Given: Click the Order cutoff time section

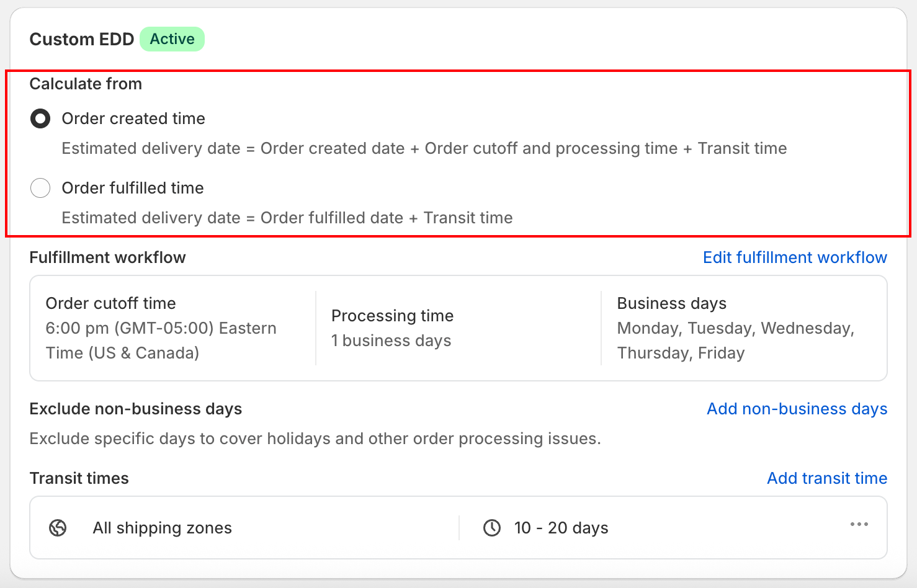Looking at the screenshot, I should click(172, 328).
